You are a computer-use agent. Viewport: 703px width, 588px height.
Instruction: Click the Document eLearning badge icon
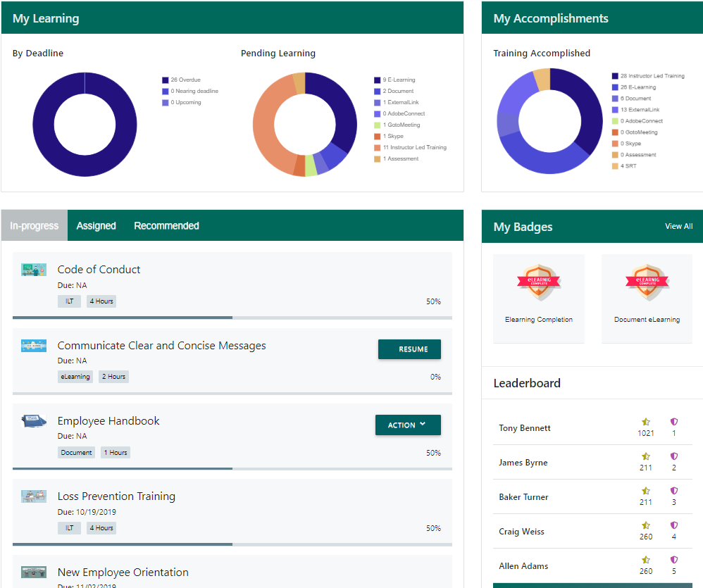pyautogui.click(x=647, y=282)
